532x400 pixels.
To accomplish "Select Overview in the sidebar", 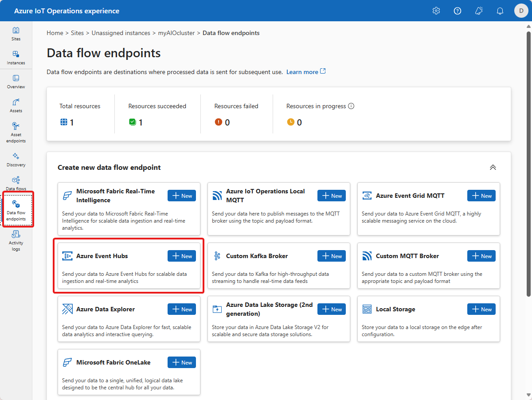I will click(x=16, y=82).
